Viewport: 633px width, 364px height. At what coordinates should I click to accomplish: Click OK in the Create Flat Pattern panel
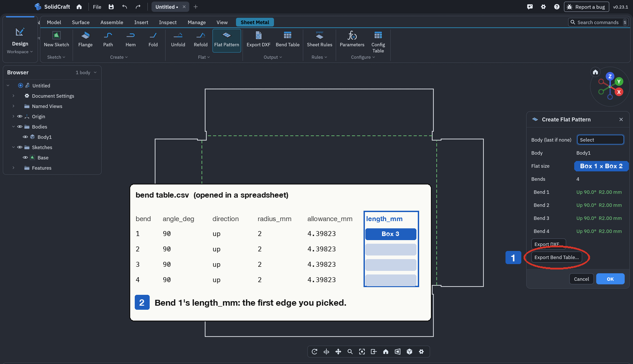coord(610,279)
